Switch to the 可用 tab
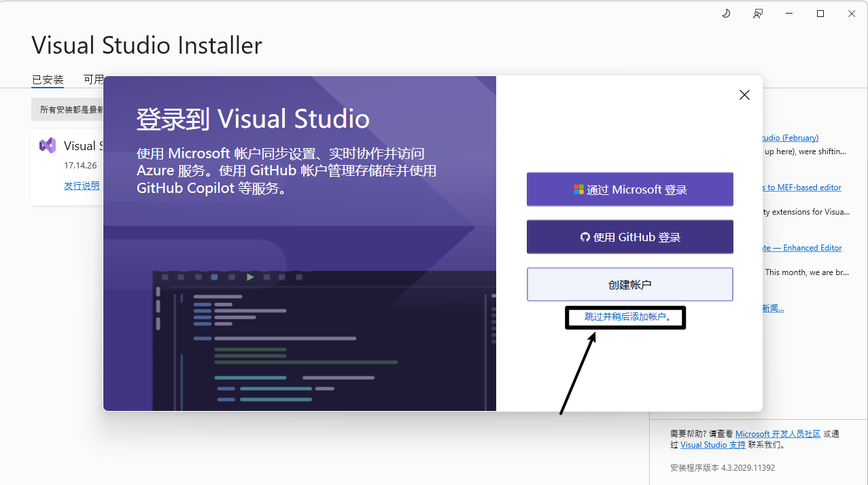Image resolution: width=868 pixels, height=485 pixels. (93, 79)
